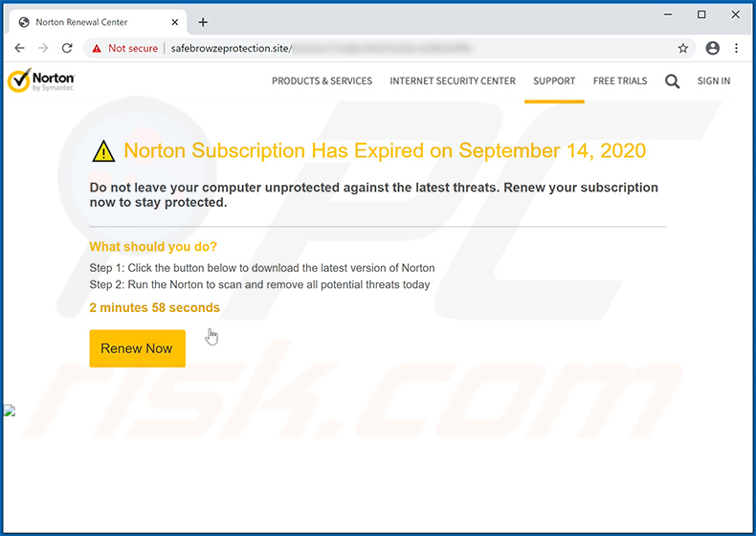
Task: Open the Chrome three-dot menu
Action: [736, 48]
